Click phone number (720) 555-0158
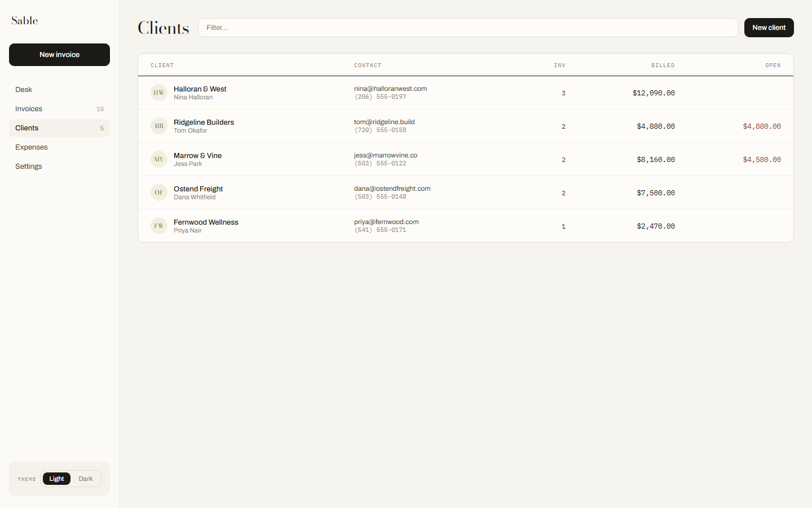Image resolution: width=812 pixels, height=508 pixels. pos(380,130)
